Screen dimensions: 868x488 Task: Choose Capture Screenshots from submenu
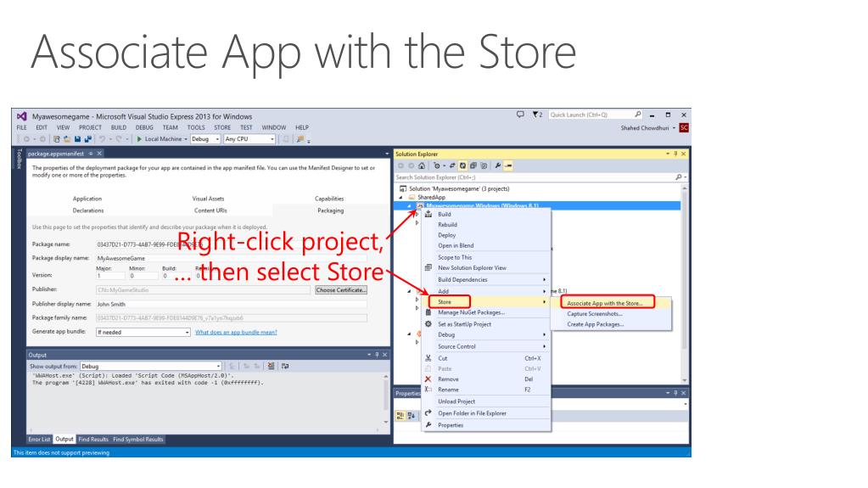[595, 314]
